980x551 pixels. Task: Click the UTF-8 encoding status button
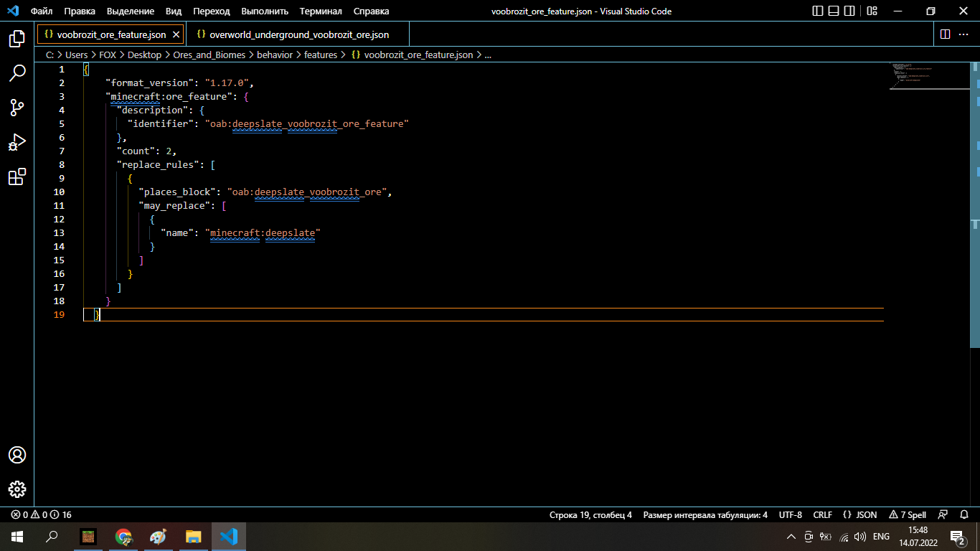click(790, 514)
